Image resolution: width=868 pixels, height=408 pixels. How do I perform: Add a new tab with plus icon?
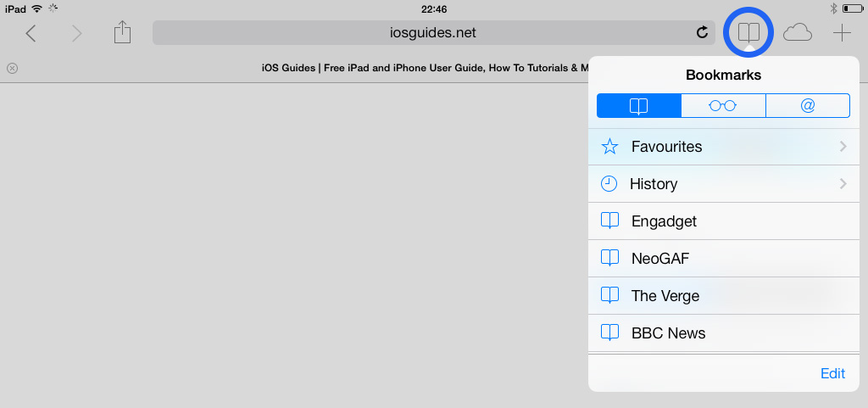coord(842,33)
